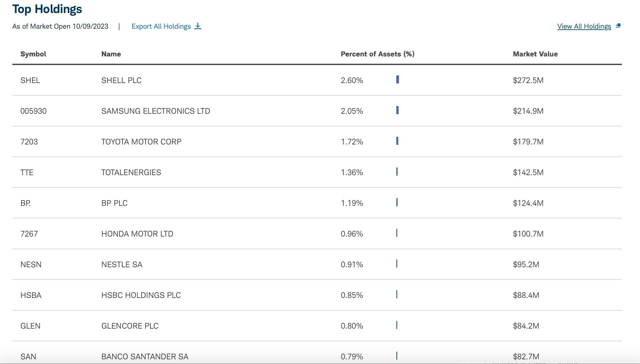Screen dimensions: 640x364
Task: Click the TOYOTA MOTOR CORP holding name
Action: coord(141,142)
